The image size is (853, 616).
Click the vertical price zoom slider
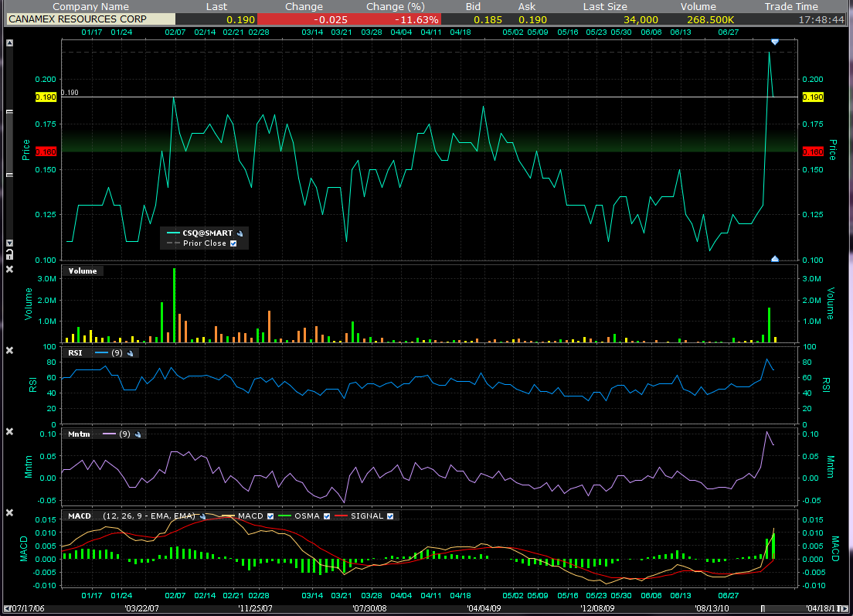pos(9,143)
